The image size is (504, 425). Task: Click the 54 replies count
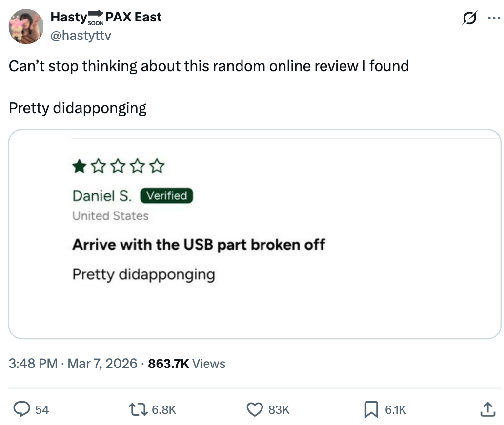(x=42, y=410)
